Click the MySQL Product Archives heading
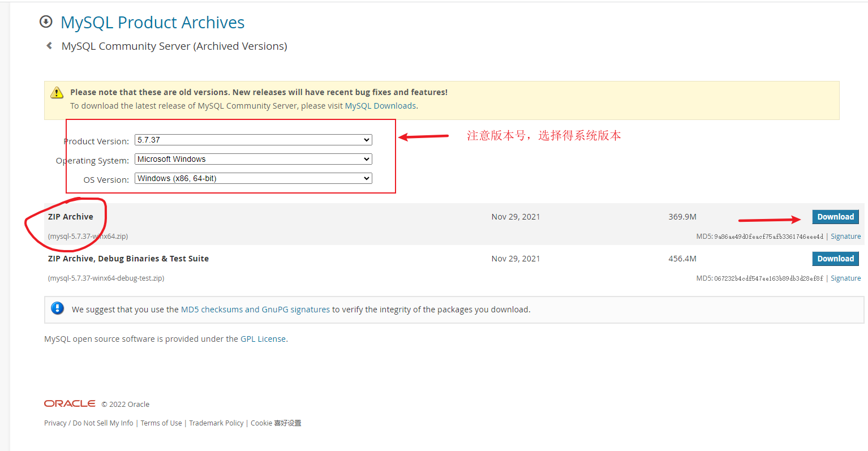Viewport: 868px width, 451px height. point(153,23)
